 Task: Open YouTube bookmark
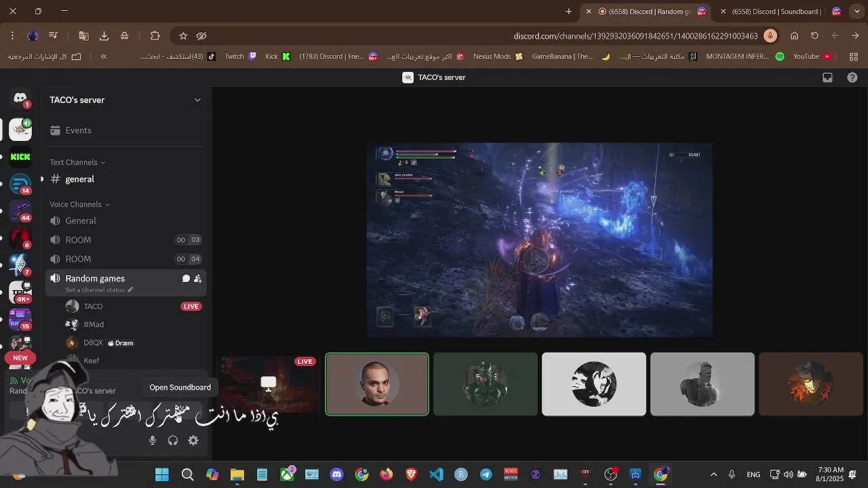click(x=812, y=56)
